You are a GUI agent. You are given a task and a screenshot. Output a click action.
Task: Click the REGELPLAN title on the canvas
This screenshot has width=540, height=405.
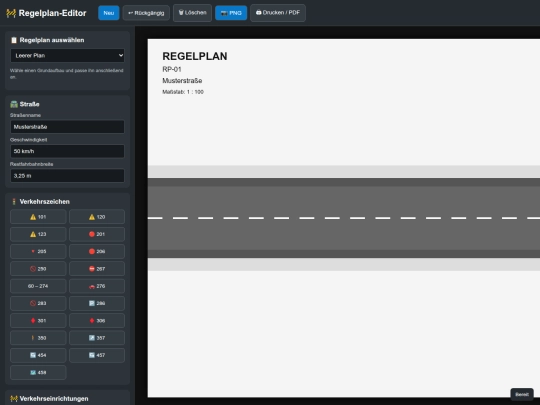[x=195, y=56]
